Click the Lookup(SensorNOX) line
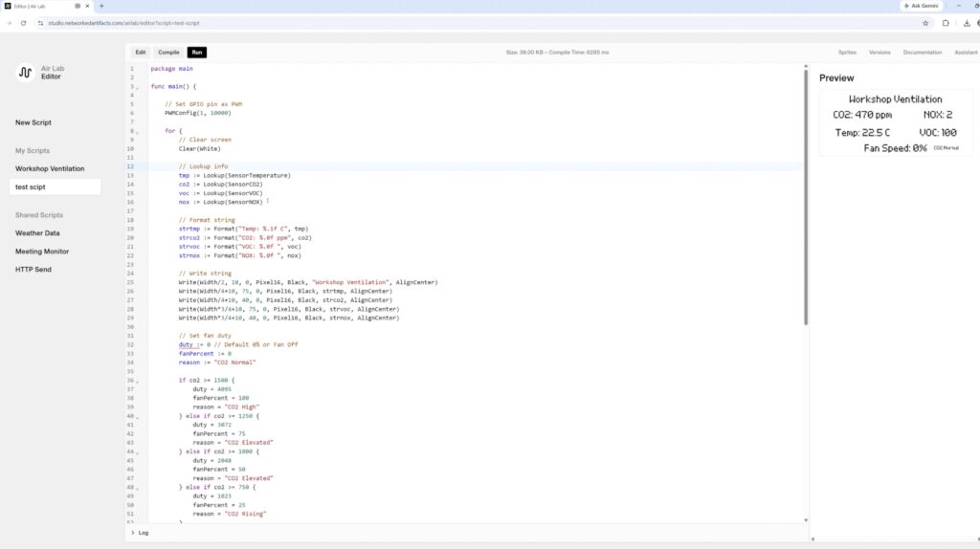Screen dimensions: 980x549 point(221,203)
